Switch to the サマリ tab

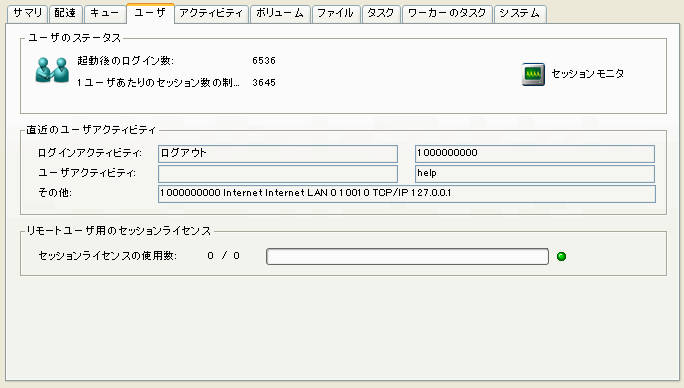pos(27,14)
